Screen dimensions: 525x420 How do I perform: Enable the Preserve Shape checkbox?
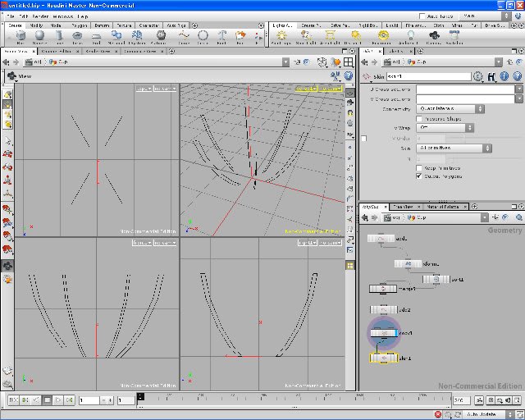(x=421, y=119)
